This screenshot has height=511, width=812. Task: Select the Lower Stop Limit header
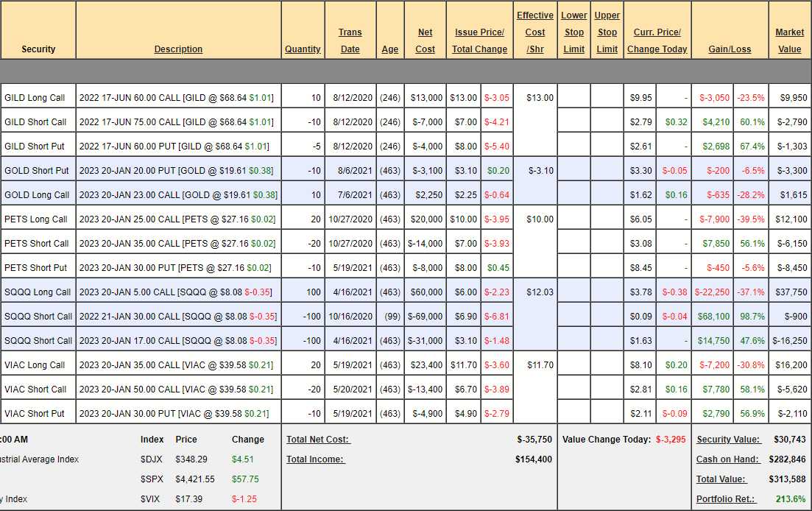[574, 32]
